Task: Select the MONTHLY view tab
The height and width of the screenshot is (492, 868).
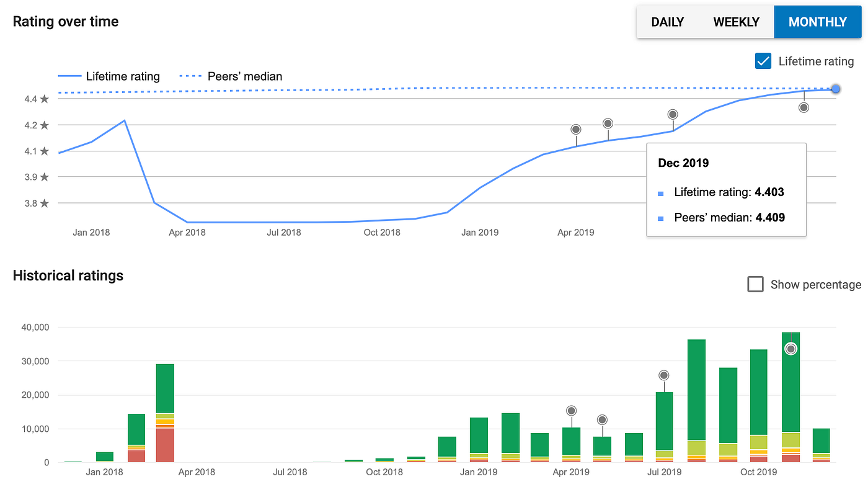Action: pyautogui.click(x=818, y=22)
